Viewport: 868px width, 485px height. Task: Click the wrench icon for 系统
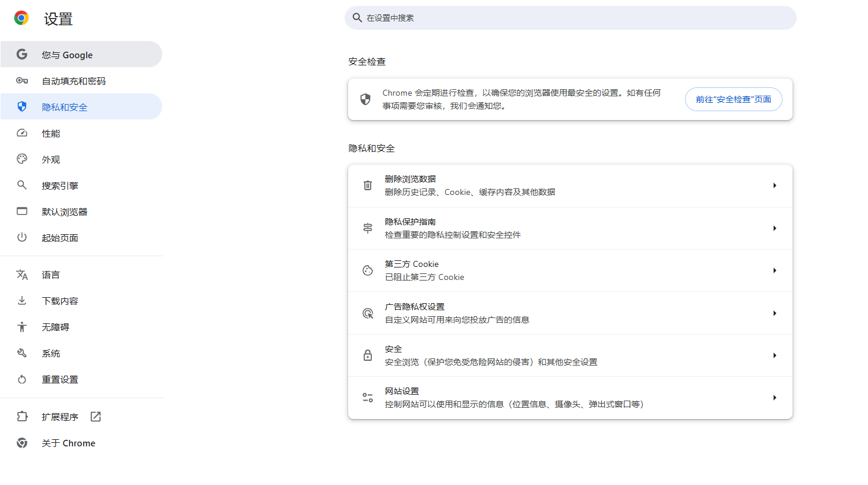[x=22, y=353]
